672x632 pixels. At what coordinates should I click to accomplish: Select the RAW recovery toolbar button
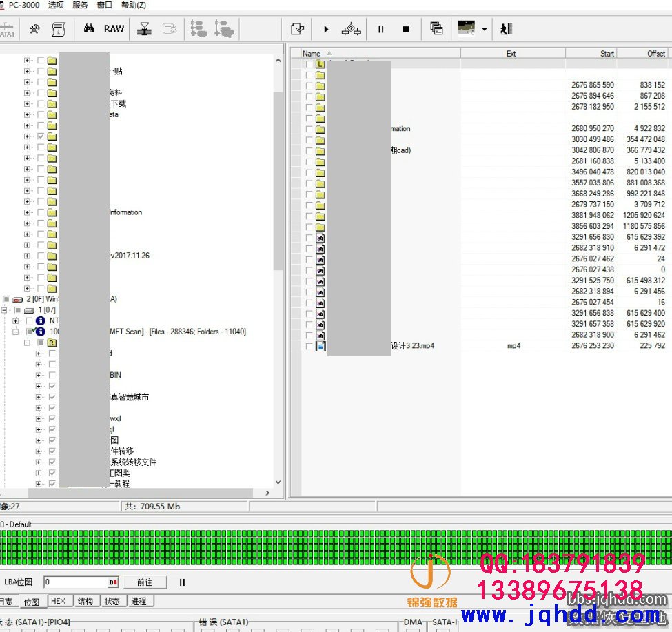pyautogui.click(x=114, y=29)
